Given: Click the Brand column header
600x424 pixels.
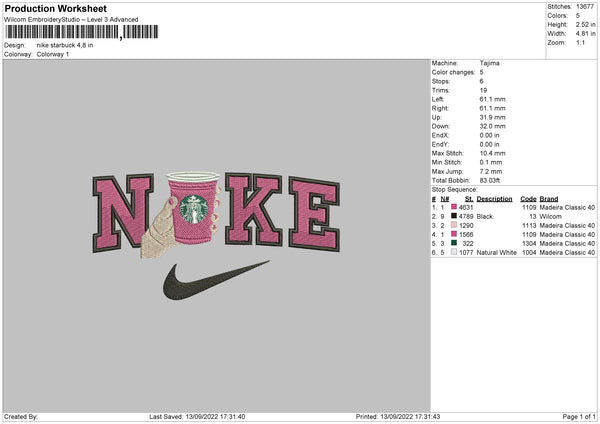Looking at the screenshot, I should [549, 199].
